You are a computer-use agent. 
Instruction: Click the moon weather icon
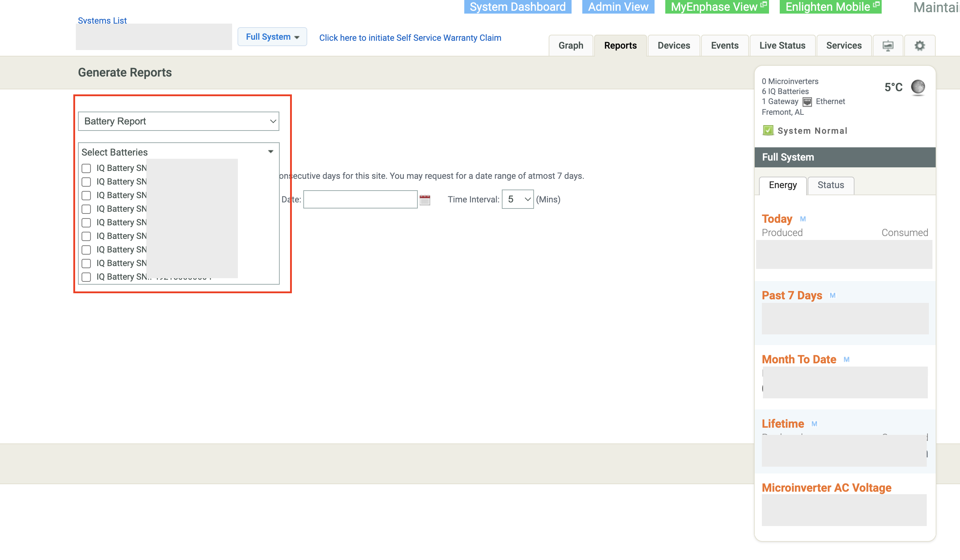(918, 87)
